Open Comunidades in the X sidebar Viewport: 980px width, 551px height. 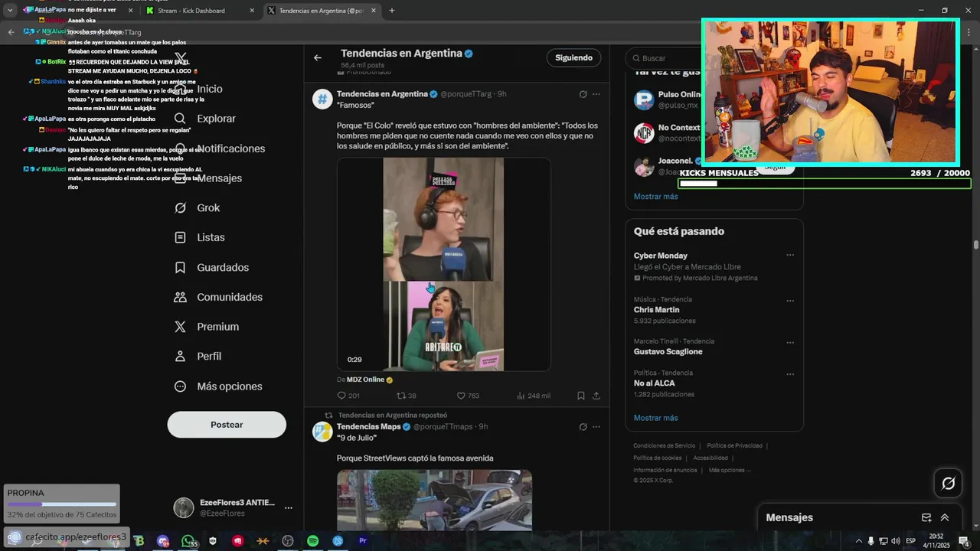218,297
